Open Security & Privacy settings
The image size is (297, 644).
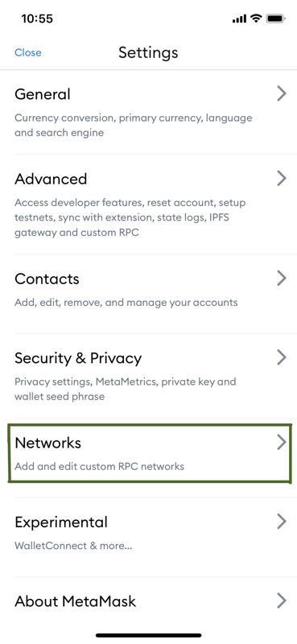(x=148, y=376)
